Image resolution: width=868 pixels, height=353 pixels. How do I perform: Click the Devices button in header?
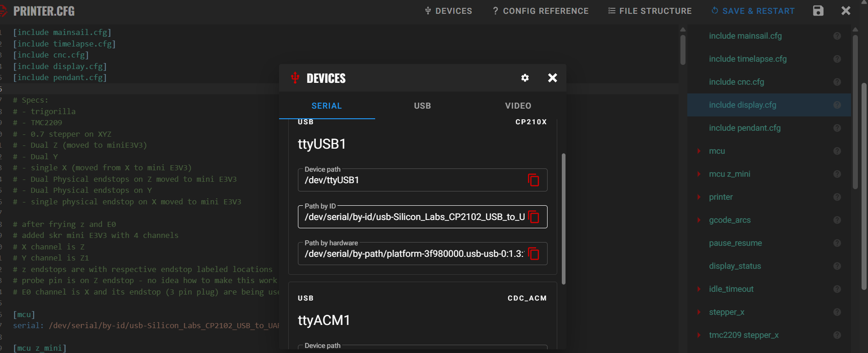pyautogui.click(x=448, y=11)
